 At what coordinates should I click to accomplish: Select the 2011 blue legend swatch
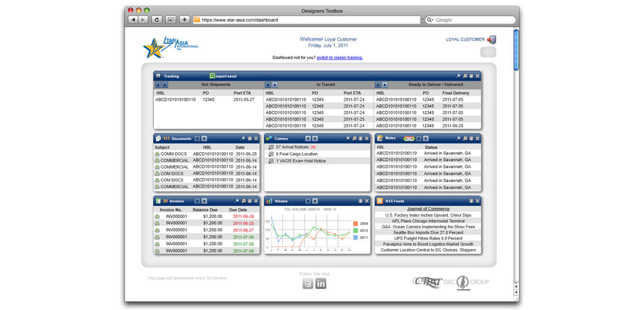[355, 238]
